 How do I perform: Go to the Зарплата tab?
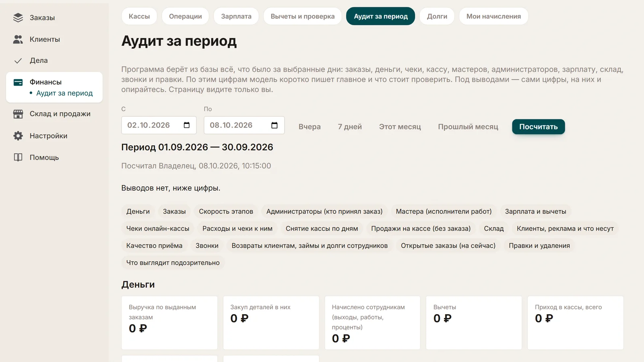[236, 16]
